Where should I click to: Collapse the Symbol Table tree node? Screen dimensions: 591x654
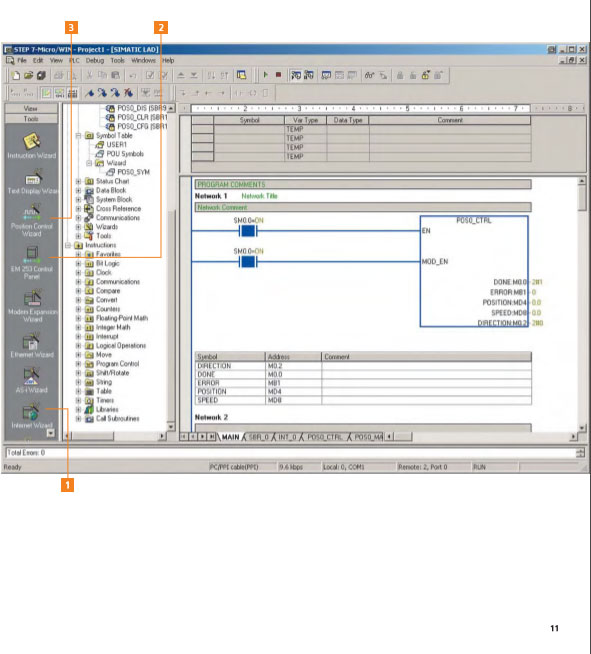(78, 136)
